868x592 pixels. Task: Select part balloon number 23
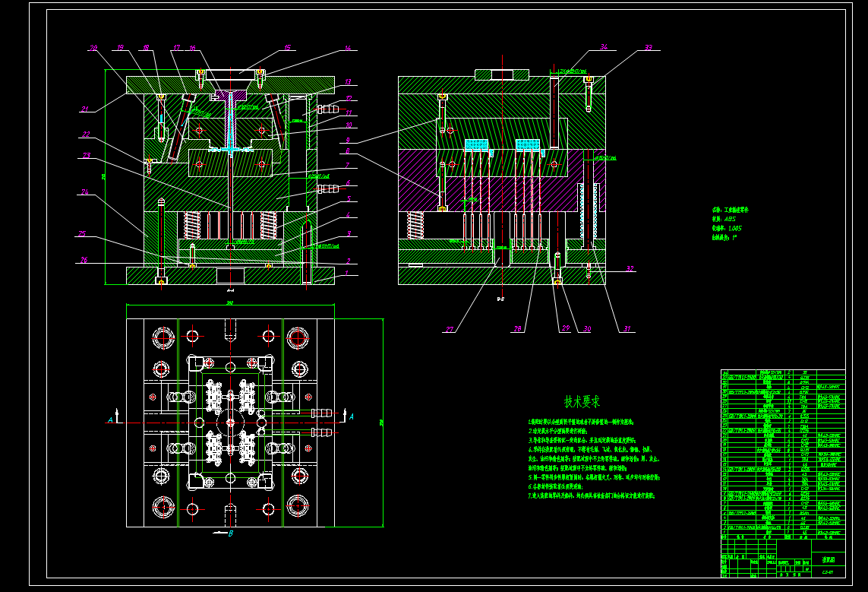87,156
